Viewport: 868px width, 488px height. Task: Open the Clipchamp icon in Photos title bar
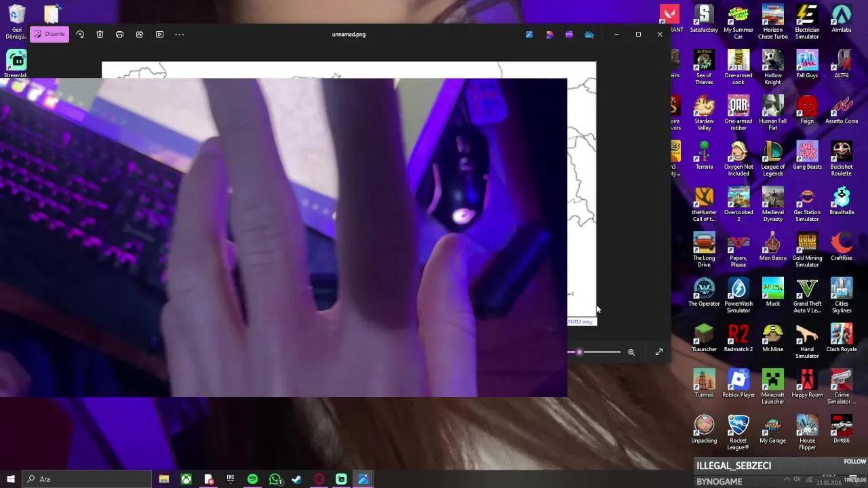click(569, 35)
